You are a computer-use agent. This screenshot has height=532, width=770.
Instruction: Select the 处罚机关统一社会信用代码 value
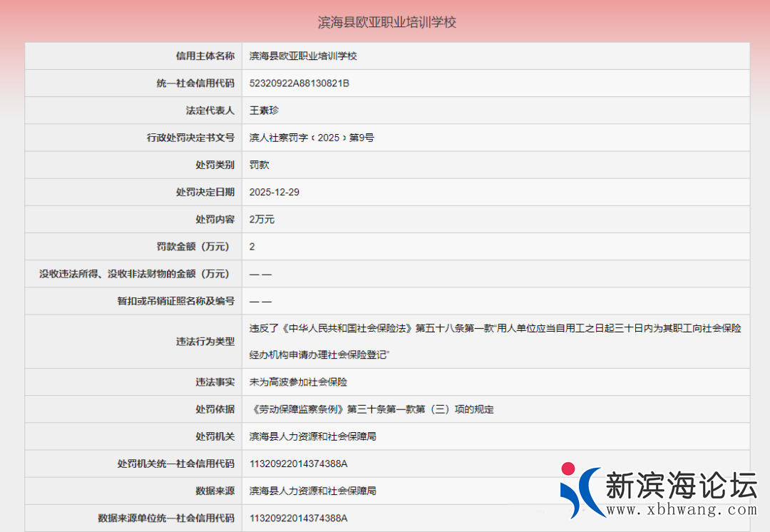pos(298,464)
